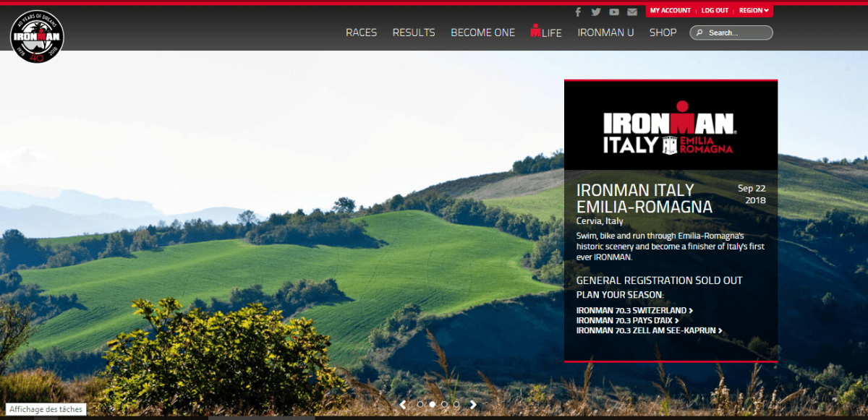Select the third carousel dot
Screen dimensions: 868x420
pyautogui.click(x=444, y=405)
